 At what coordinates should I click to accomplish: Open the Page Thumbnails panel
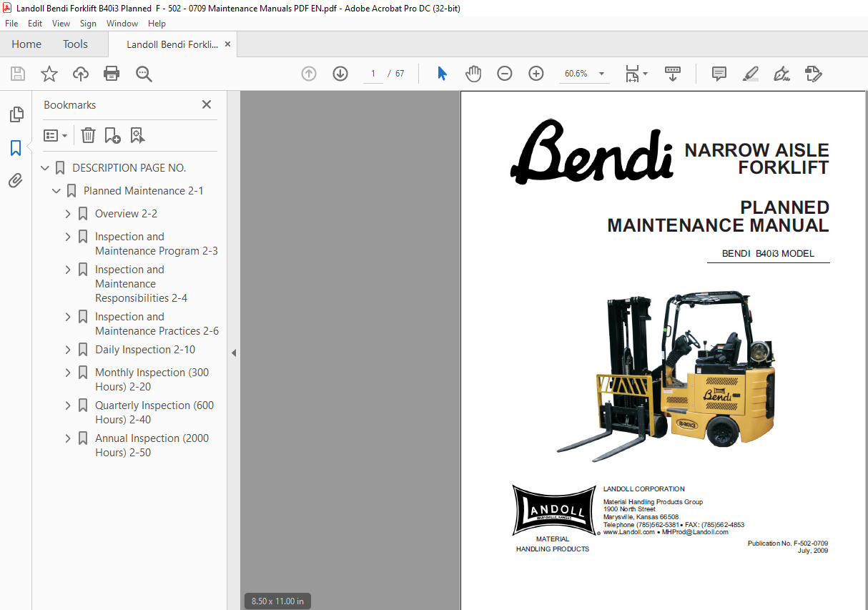point(16,114)
